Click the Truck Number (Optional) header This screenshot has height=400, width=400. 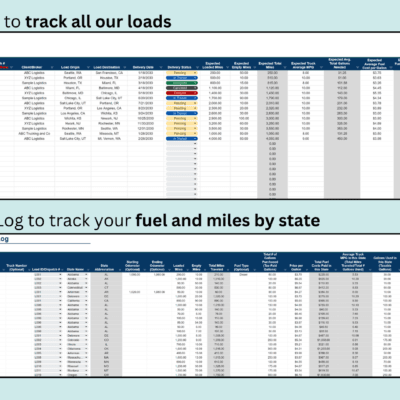coord(16,267)
